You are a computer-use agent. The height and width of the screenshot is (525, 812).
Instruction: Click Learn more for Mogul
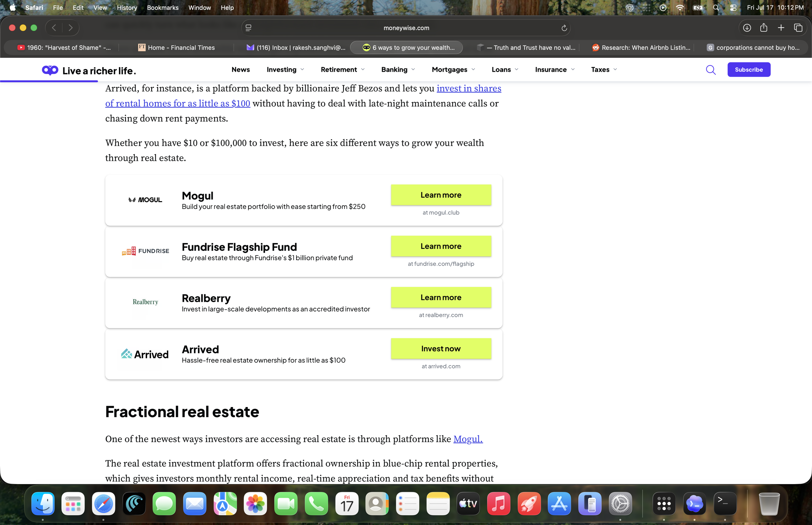(441, 195)
